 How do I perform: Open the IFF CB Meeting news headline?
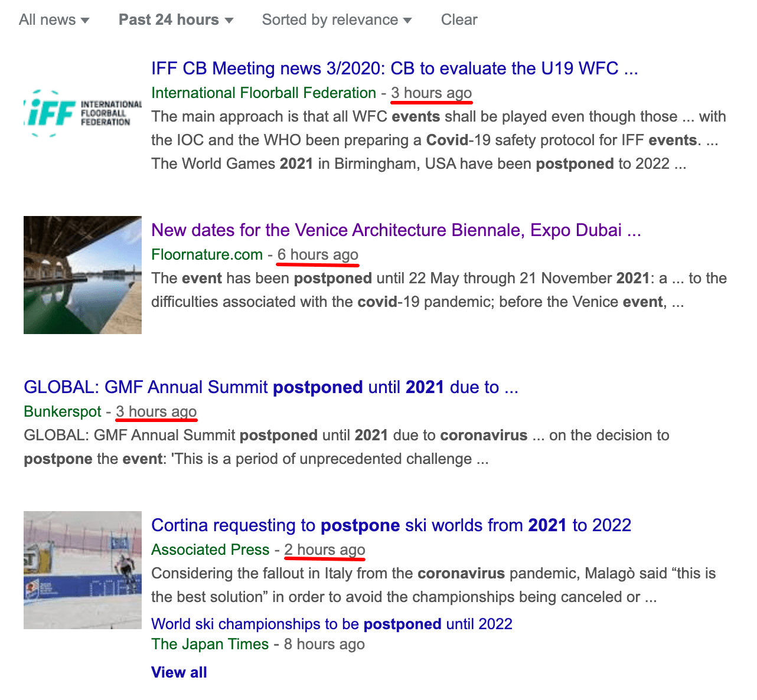394,68
